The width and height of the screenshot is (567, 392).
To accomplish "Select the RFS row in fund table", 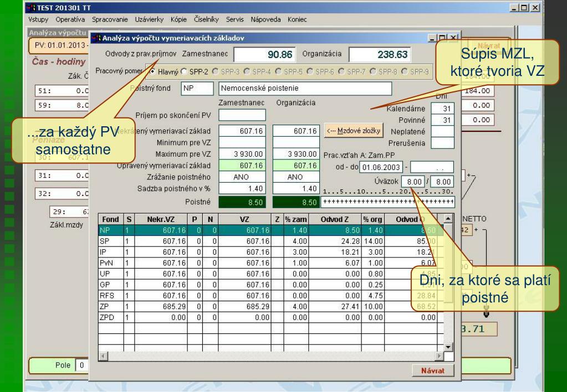I will [x=270, y=295].
